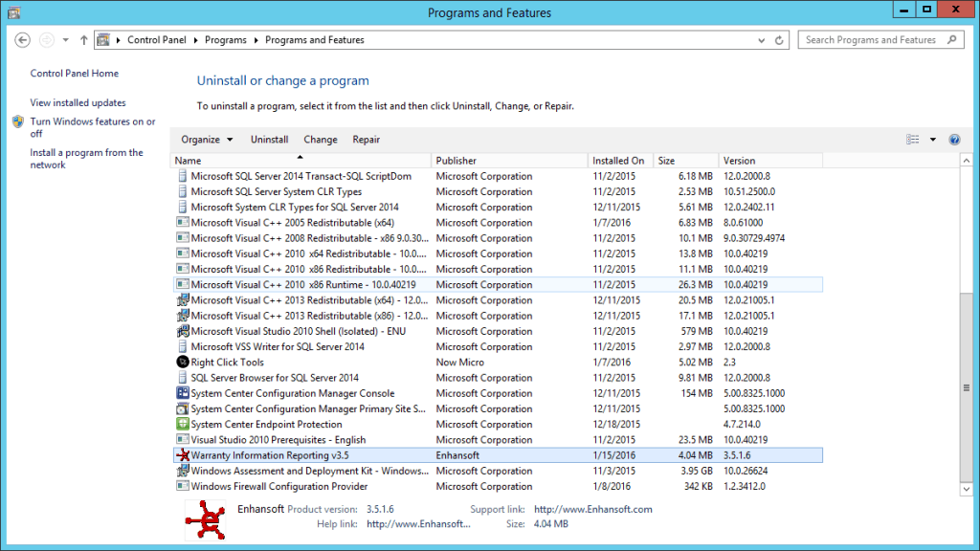Click the Windows features shield icon
980x551 pixels.
tap(18, 121)
